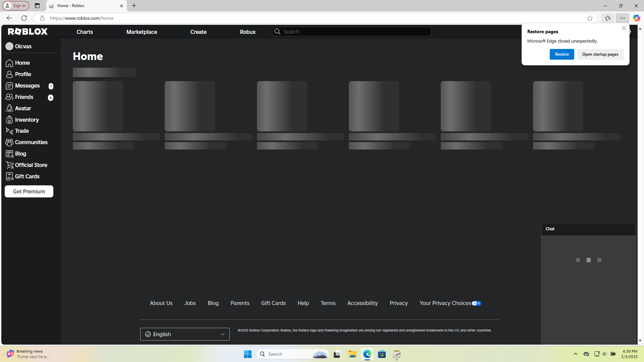
Task: Open the Blog footer link
Action: coord(213,303)
